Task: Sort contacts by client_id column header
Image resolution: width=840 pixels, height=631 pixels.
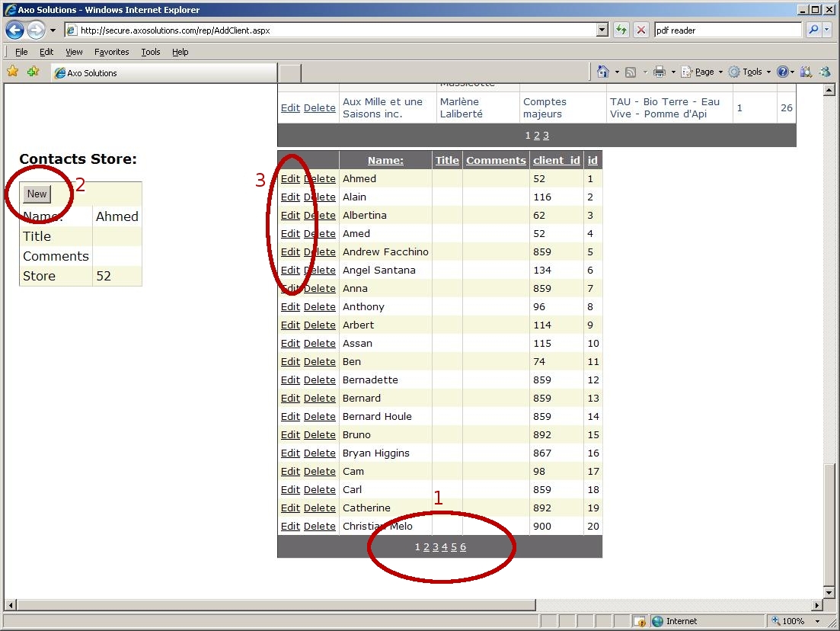Action: click(x=557, y=160)
